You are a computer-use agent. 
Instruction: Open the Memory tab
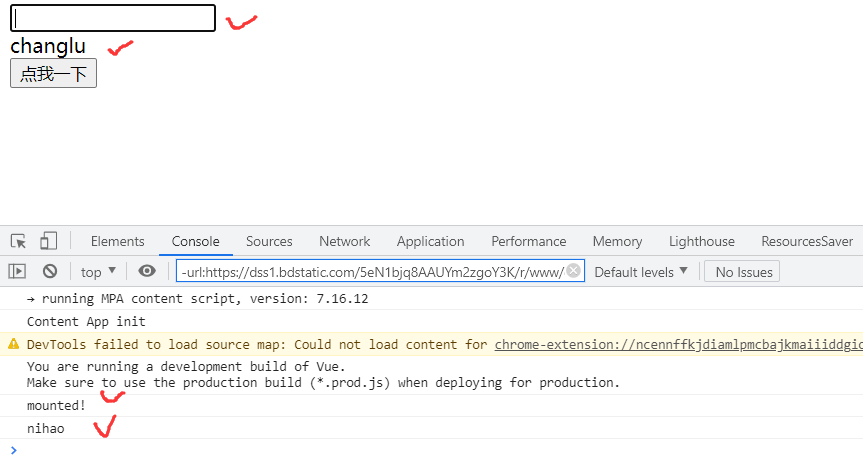pyautogui.click(x=618, y=242)
